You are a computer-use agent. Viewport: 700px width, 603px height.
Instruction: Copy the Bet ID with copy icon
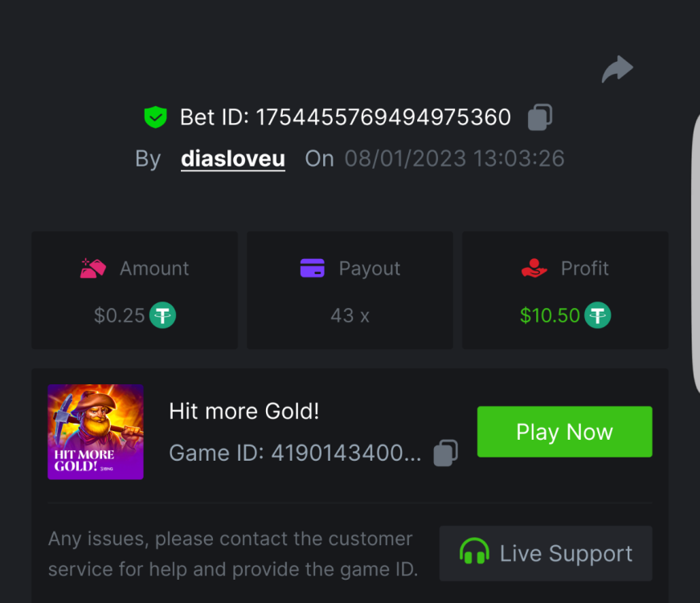(x=539, y=117)
